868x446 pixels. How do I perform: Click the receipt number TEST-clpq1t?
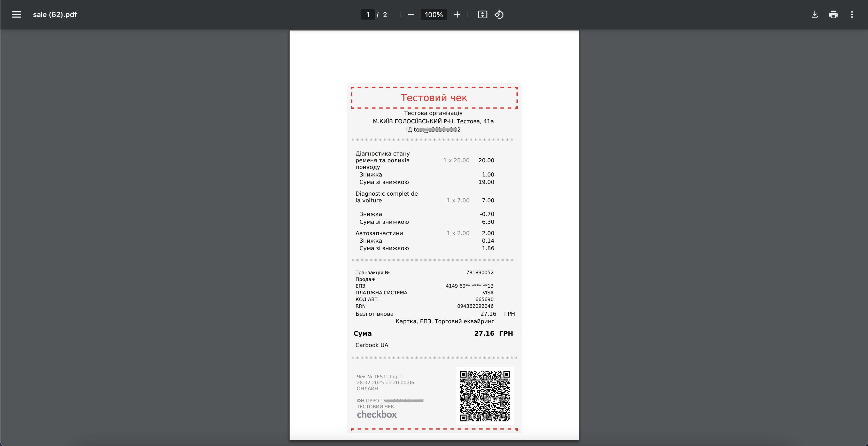point(388,376)
